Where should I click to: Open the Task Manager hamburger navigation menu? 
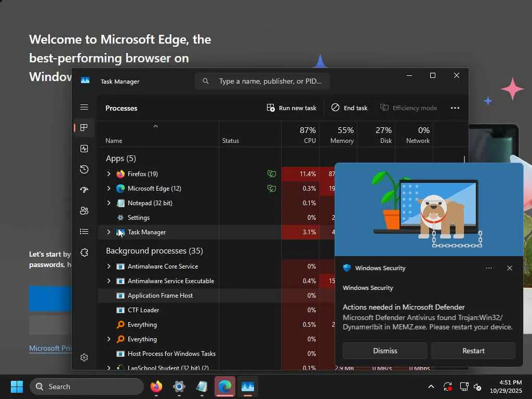(84, 107)
